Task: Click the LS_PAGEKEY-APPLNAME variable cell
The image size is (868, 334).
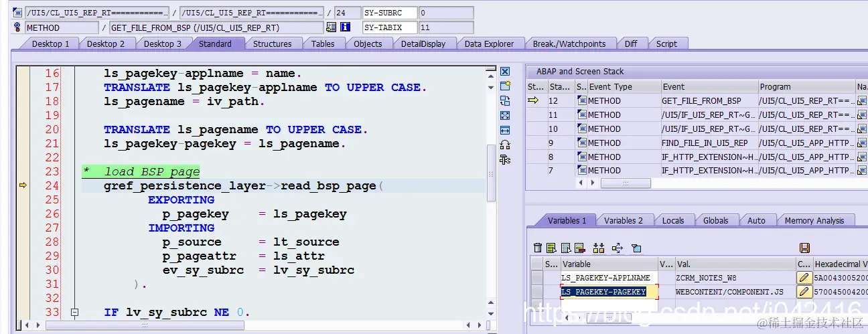Action: tap(609, 278)
